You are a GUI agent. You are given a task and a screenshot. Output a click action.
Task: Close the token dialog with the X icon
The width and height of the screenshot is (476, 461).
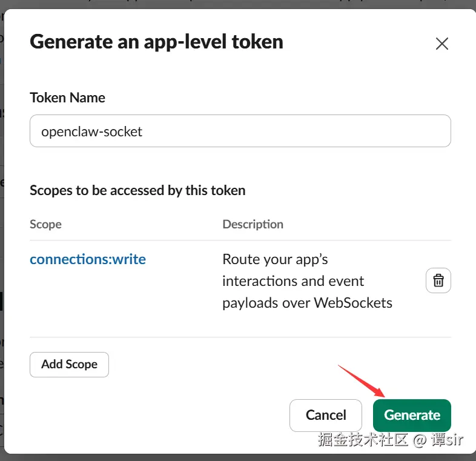coord(442,44)
